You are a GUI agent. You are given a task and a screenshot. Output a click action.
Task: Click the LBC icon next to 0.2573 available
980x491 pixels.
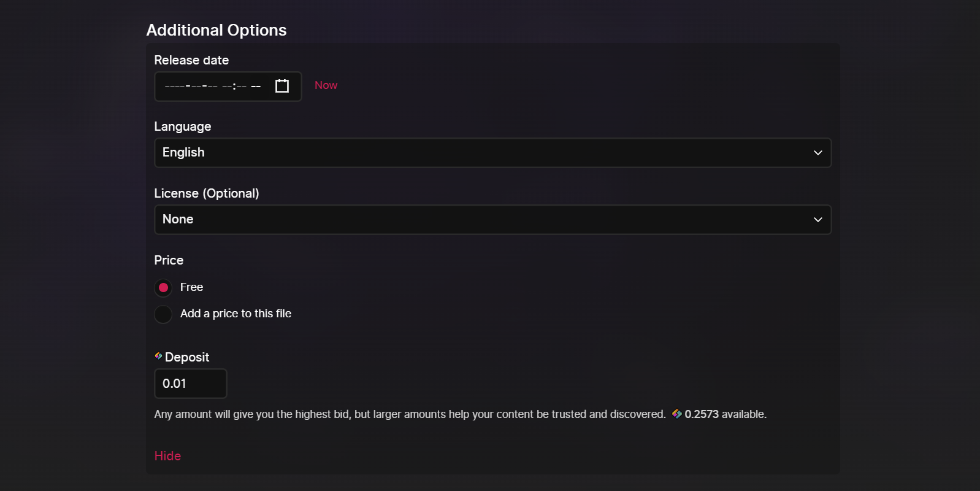[677, 414]
